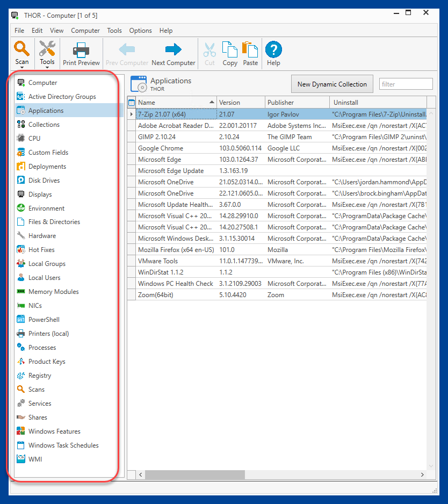Select Files & Directories icon

[x=21, y=222]
